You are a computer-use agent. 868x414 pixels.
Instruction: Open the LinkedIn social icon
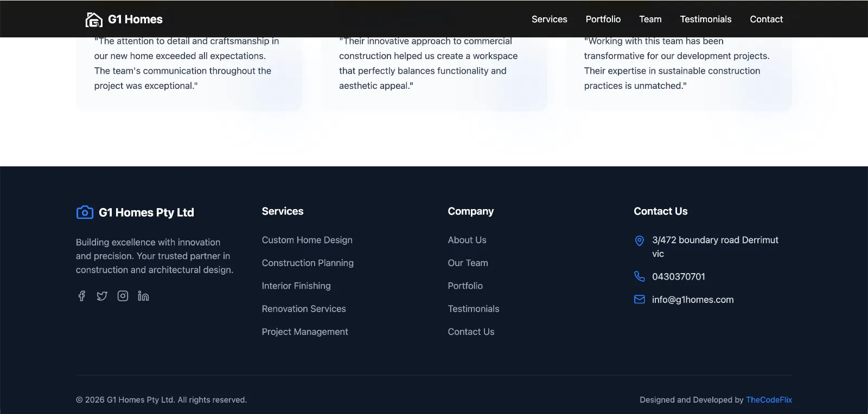143,296
